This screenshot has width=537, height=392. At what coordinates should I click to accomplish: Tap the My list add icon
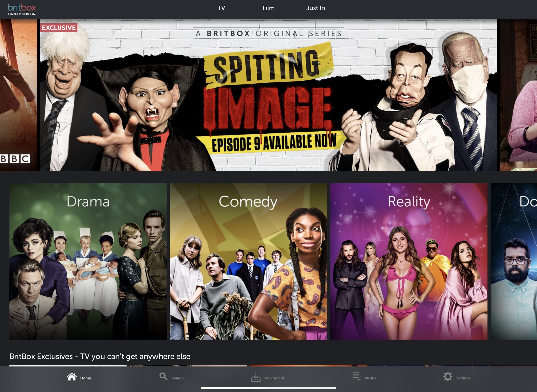356,376
